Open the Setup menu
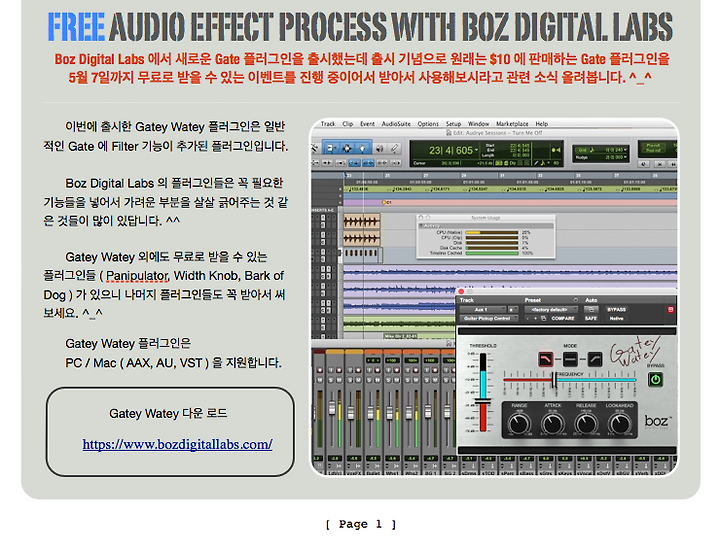This screenshot has width=720, height=547. [453, 124]
